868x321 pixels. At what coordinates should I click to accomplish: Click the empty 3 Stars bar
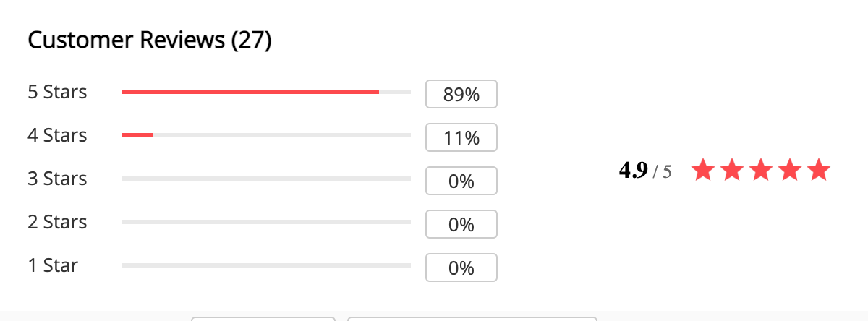click(x=266, y=179)
